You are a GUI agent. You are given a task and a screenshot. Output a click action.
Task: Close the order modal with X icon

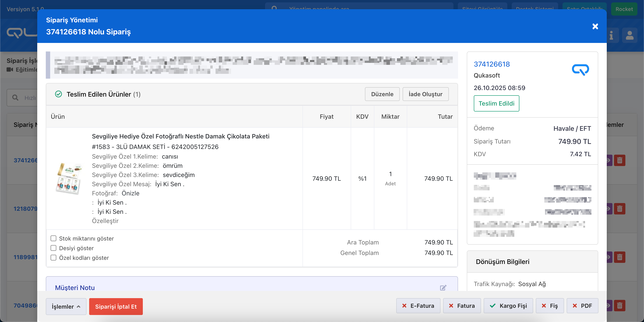pos(595,26)
